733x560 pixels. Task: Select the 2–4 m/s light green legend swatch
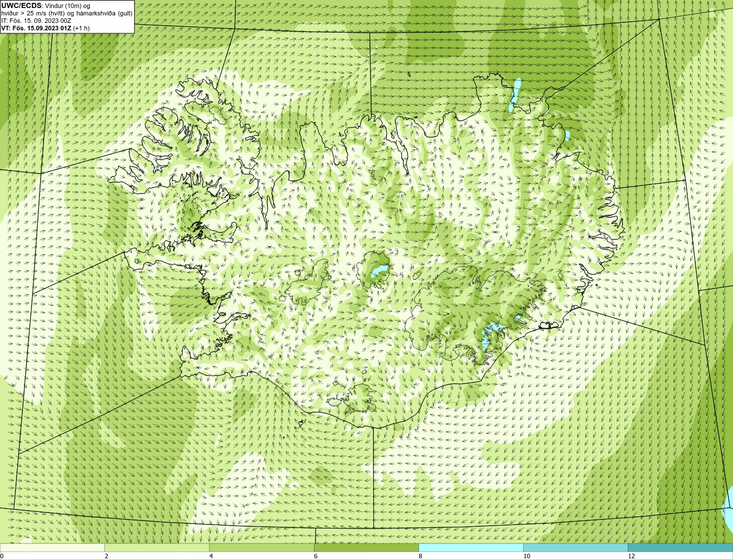point(157,547)
